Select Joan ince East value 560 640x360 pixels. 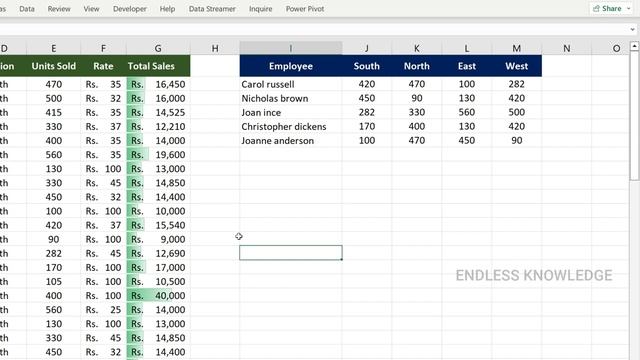[x=467, y=112]
